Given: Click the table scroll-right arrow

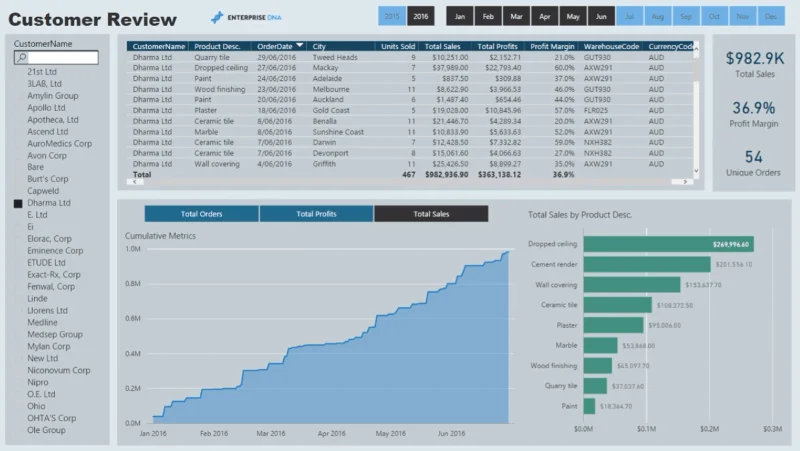Looking at the screenshot, I should [685, 182].
